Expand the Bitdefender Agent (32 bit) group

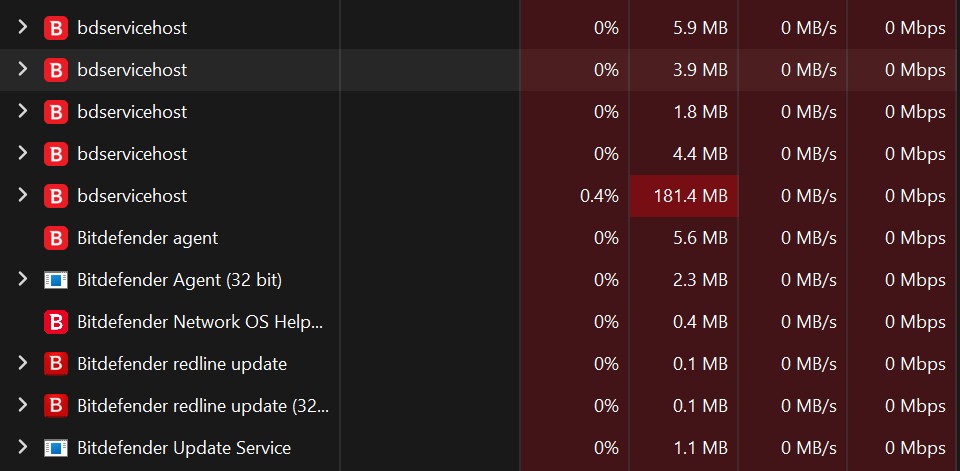click(x=23, y=279)
